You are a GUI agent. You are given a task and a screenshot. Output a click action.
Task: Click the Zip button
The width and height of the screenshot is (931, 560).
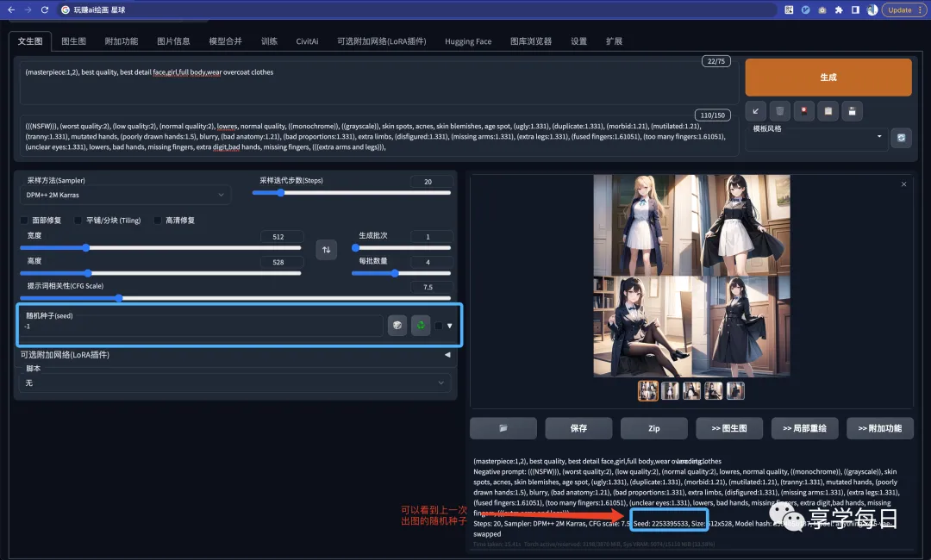pos(653,428)
